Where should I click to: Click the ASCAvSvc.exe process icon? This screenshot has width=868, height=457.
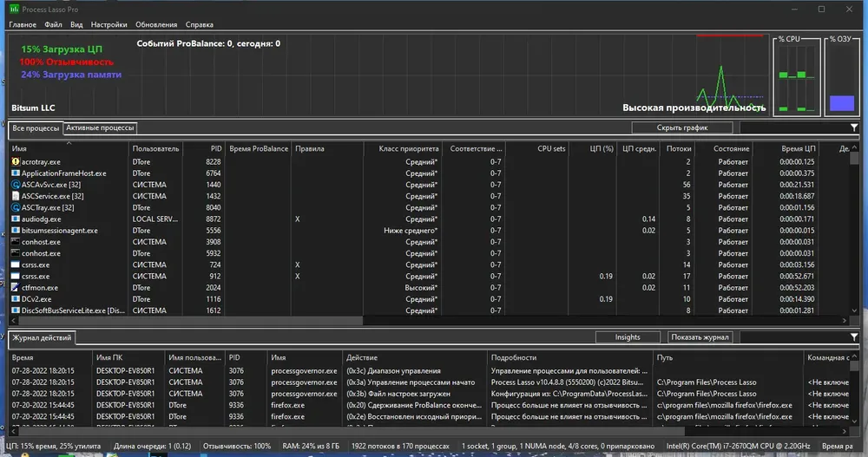point(16,185)
